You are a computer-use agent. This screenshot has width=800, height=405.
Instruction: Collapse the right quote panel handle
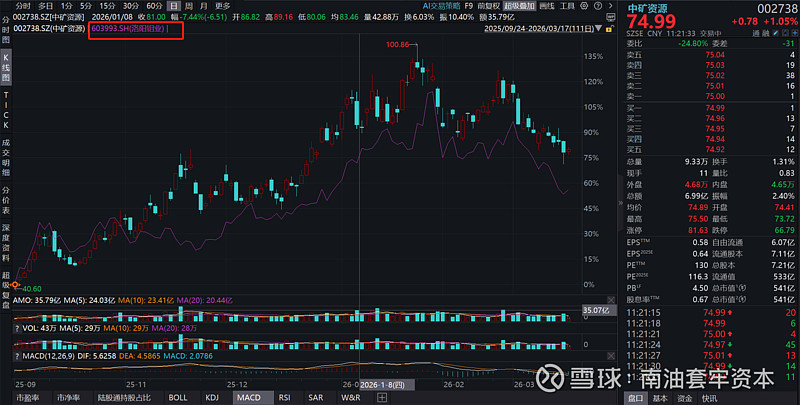click(621, 202)
